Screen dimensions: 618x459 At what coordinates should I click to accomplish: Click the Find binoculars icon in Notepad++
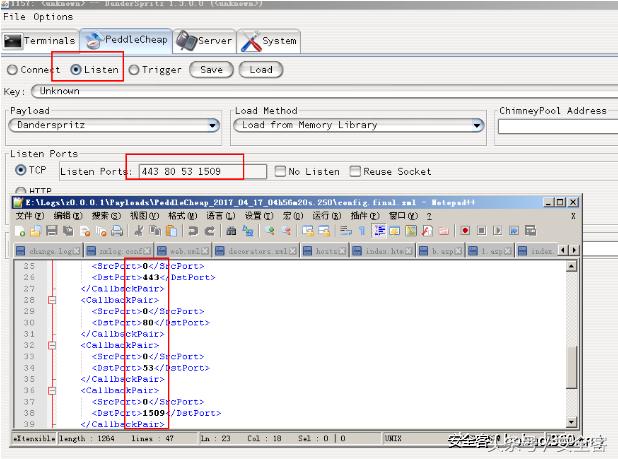[x=231, y=231]
